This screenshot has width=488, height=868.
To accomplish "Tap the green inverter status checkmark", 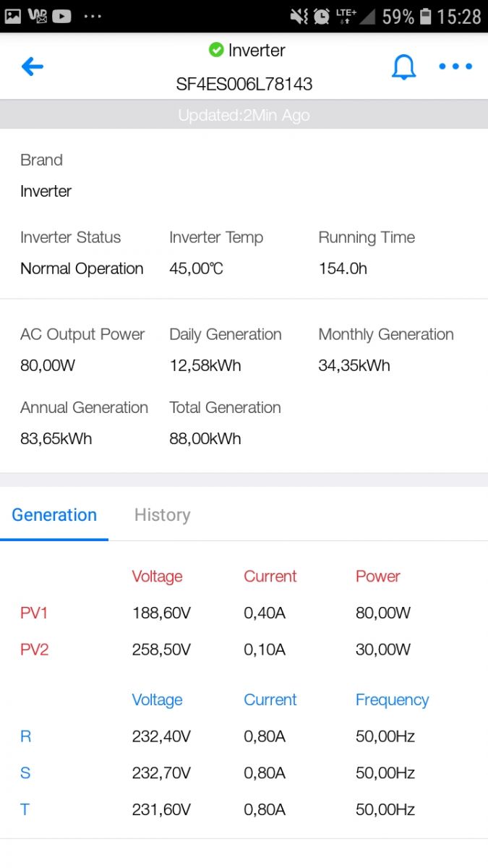I will 215,50.
